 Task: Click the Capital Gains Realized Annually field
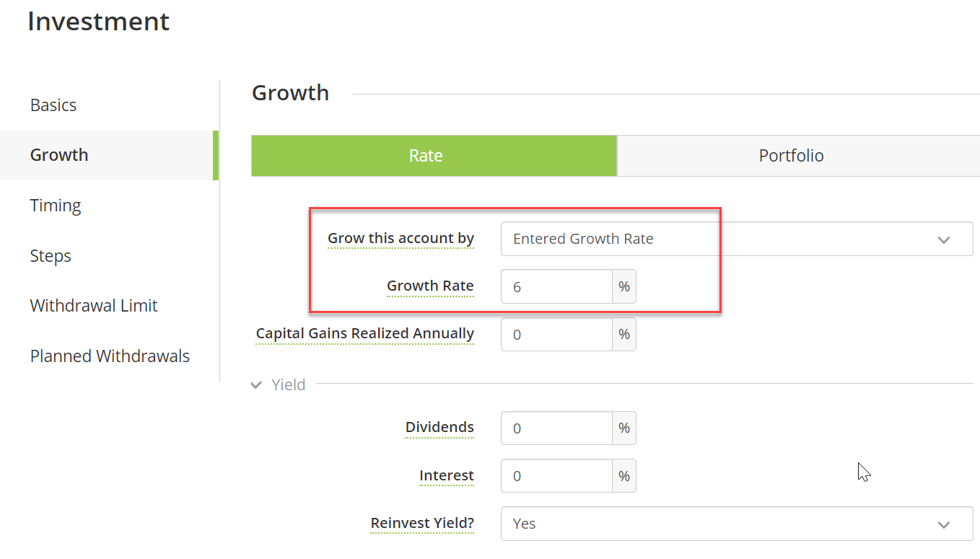coord(556,334)
